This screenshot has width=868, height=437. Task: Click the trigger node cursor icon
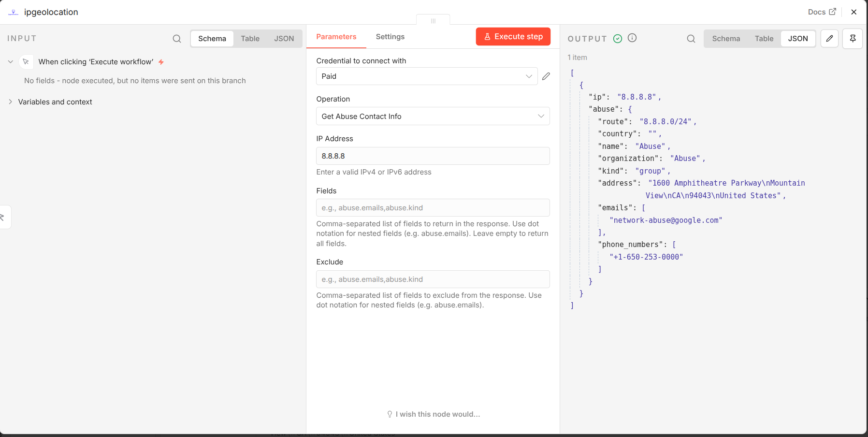click(x=26, y=62)
